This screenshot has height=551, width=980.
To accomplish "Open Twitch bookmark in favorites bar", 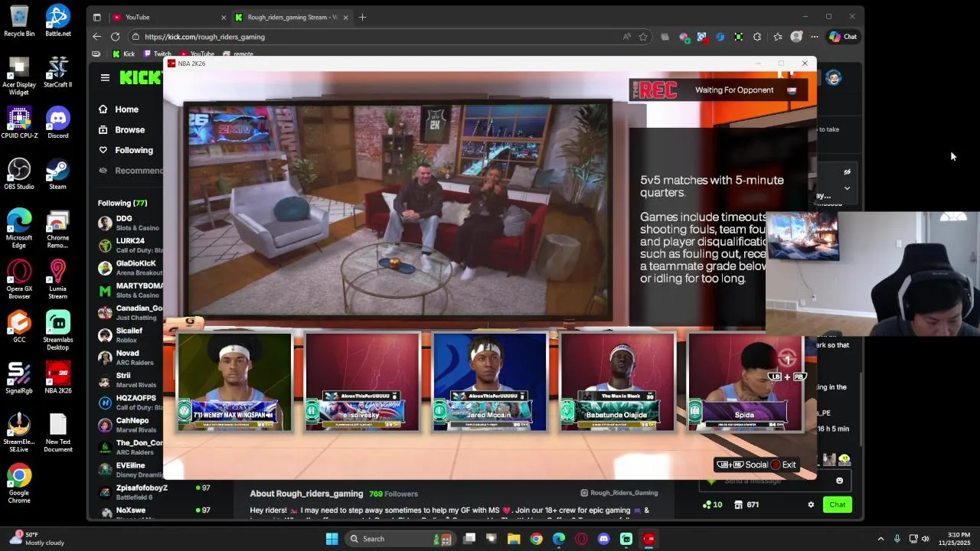I will point(158,54).
